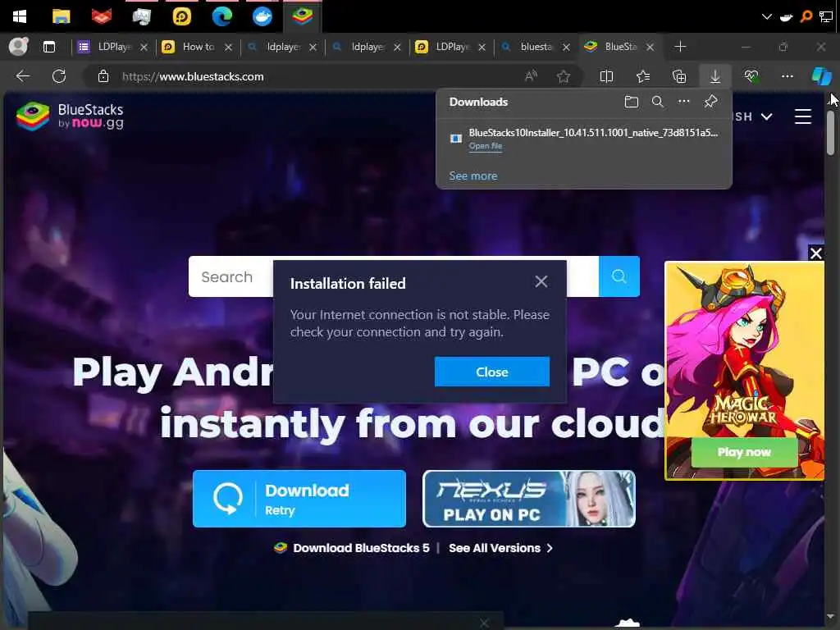Open Downloads panel more options
Image resolution: width=840 pixels, height=630 pixels.
coord(683,101)
